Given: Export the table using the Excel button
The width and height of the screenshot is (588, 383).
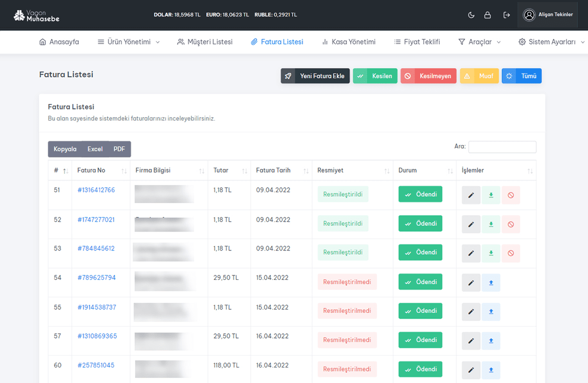Looking at the screenshot, I should point(95,149).
